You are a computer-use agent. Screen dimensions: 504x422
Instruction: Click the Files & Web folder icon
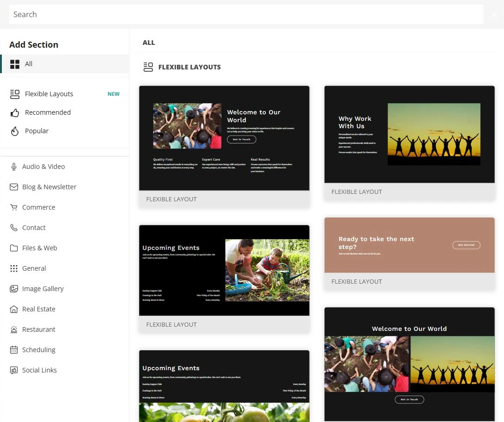click(x=14, y=248)
